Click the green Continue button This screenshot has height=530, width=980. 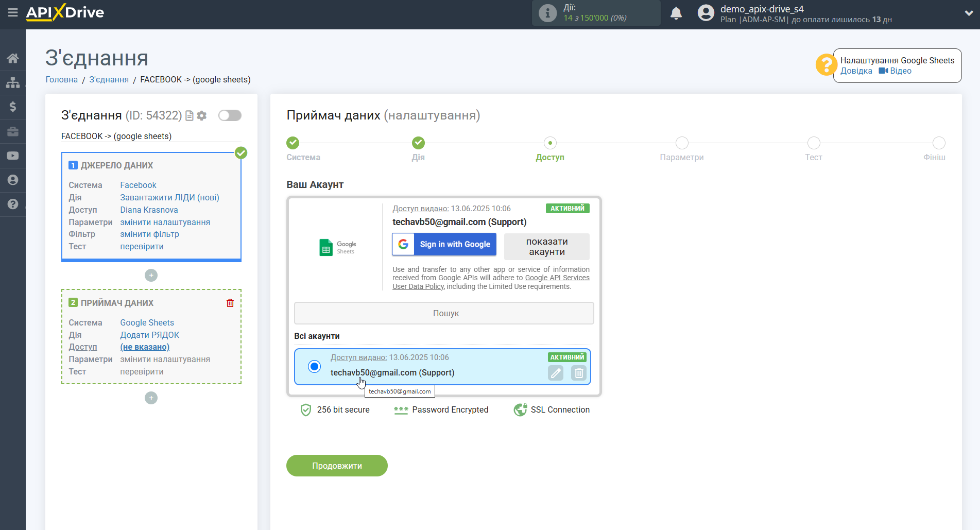[337, 466]
